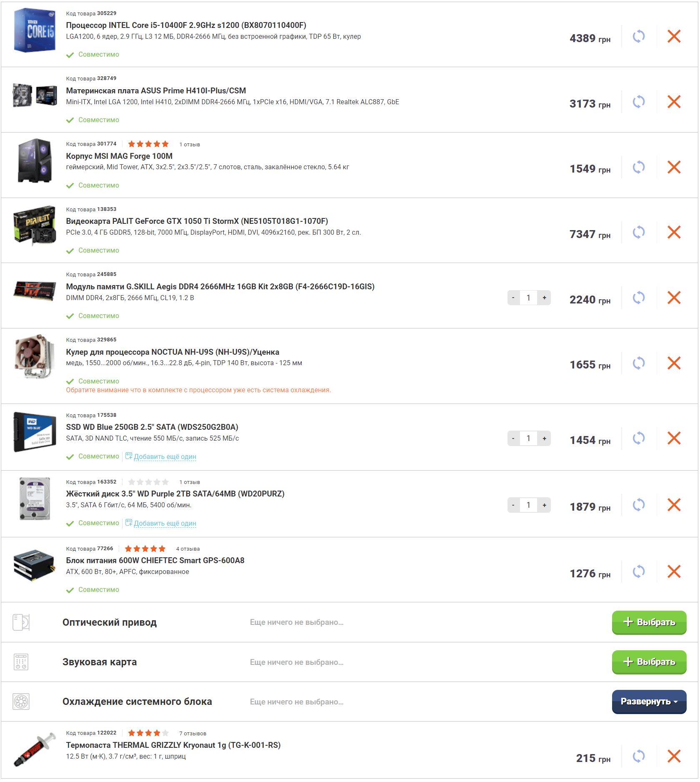Select a sound card via Выбрать button
This screenshot has width=700, height=782.
click(649, 662)
